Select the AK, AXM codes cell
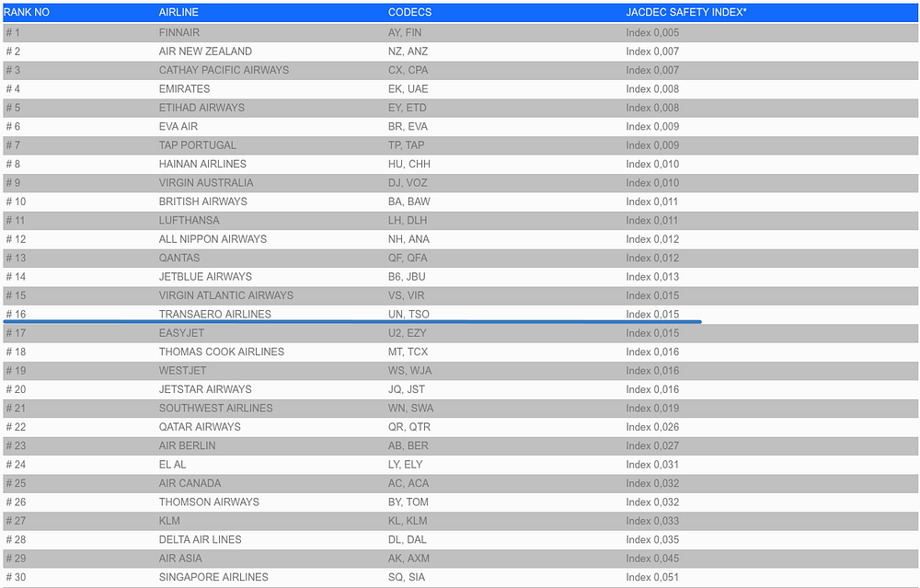 [408, 559]
